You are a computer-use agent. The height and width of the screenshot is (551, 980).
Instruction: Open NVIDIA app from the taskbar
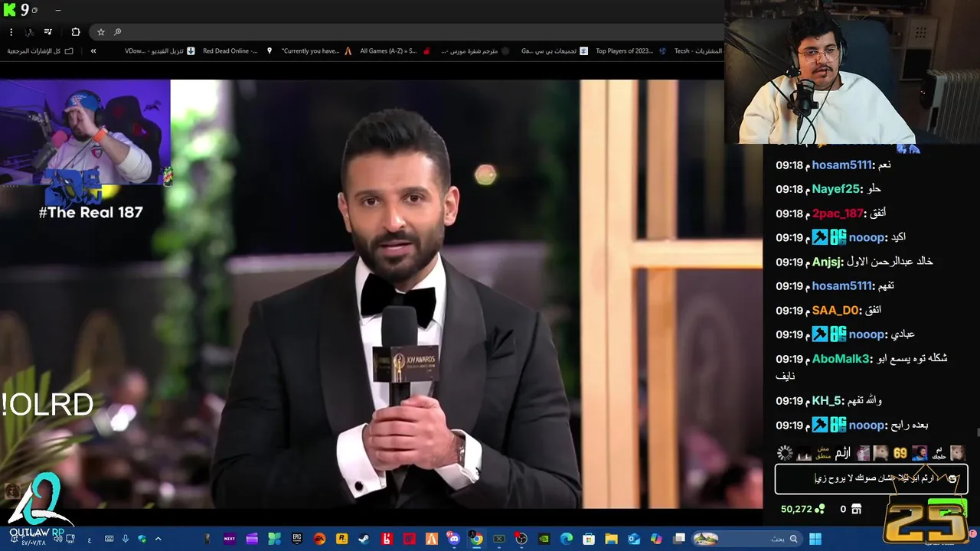tap(544, 540)
